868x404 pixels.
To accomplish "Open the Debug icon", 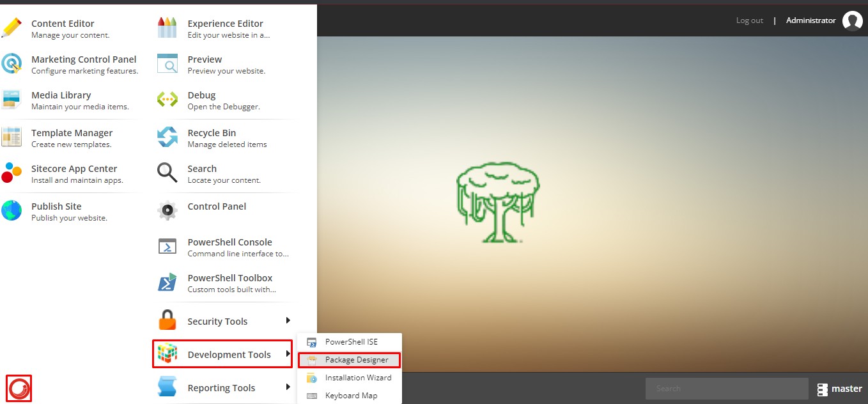I will point(167,100).
